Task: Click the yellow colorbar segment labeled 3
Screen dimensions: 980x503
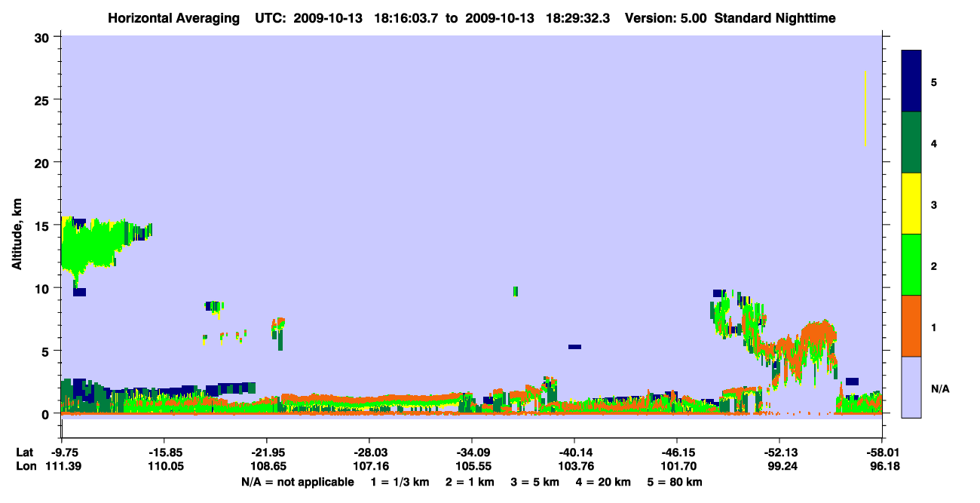Action: pyautogui.click(x=911, y=204)
